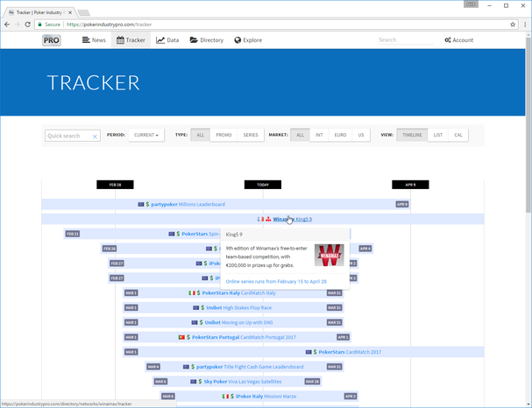Switch view to LIST
This screenshot has width=532, height=408.
pos(438,135)
